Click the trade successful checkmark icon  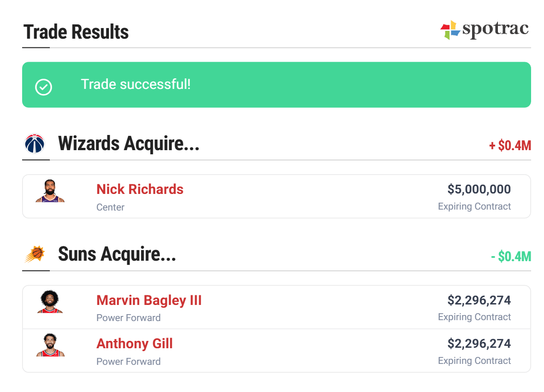pos(44,86)
